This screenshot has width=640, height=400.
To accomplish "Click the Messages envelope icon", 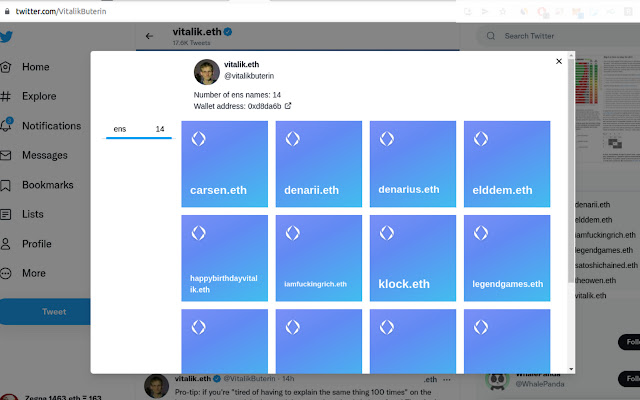I will click(x=5, y=156).
